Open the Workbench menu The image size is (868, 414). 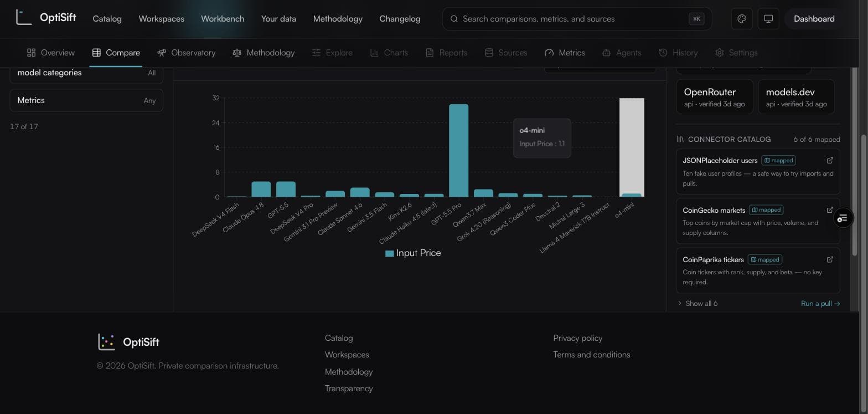[223, 19]
